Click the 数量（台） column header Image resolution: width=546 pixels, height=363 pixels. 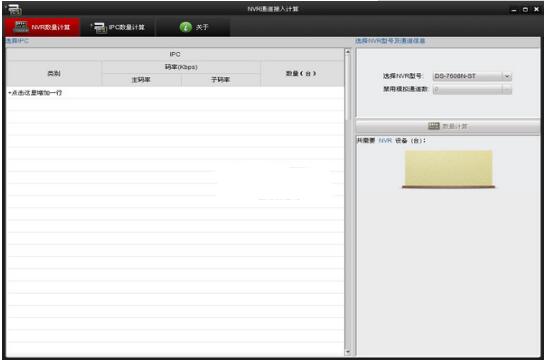coord(301,74)
